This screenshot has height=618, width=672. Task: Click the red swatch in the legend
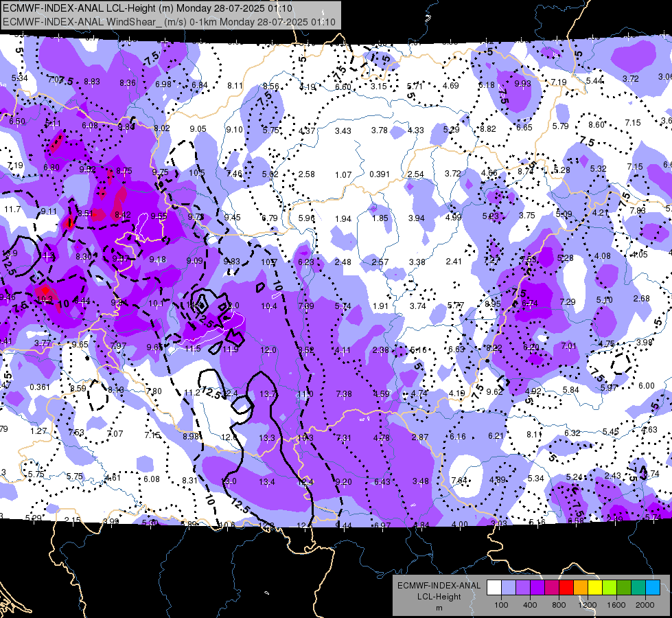tap(566, 588)
